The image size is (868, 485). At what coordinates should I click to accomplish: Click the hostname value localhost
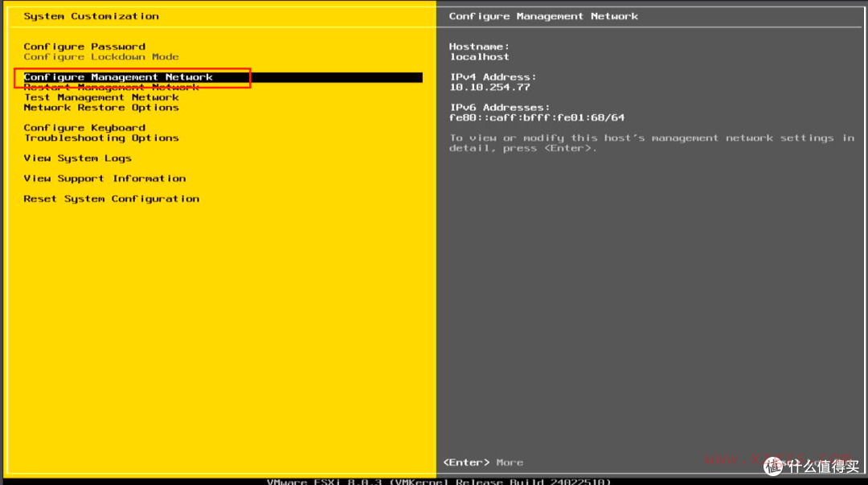pyautogui.click(x=479, y=56)
